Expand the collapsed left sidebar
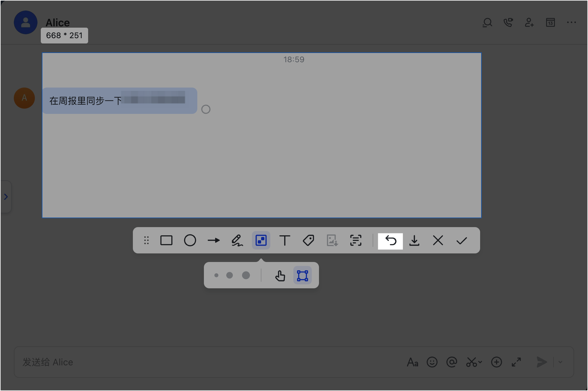Image resolution: width=588 pixels, height=391 pixels. coord(6,197)
